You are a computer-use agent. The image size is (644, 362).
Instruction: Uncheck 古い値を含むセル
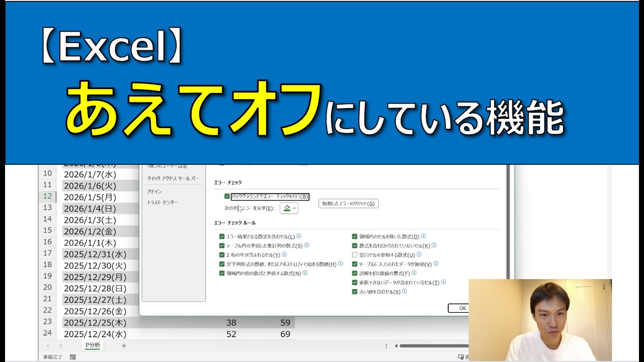tap(355, 292)
